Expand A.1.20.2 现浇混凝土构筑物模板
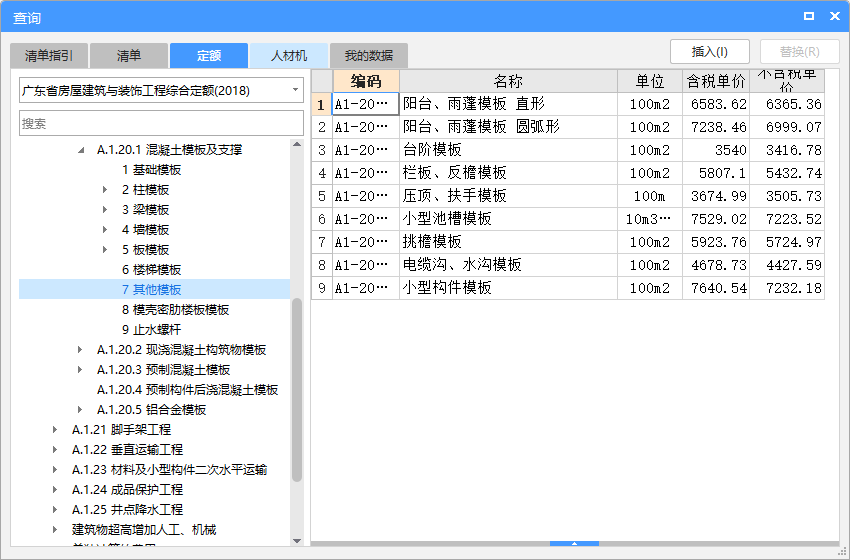This screenshot has width=850, height=560. [x=80, y=350]
